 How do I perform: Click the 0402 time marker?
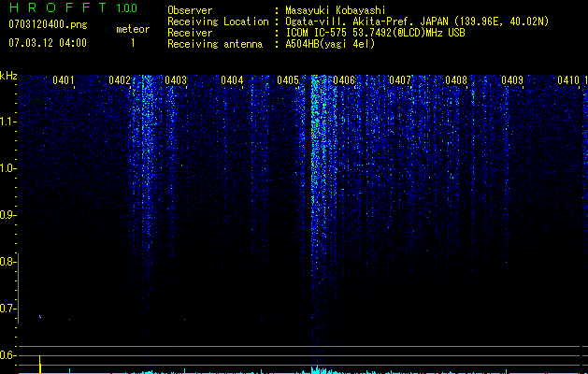click(x=120, y=80)
